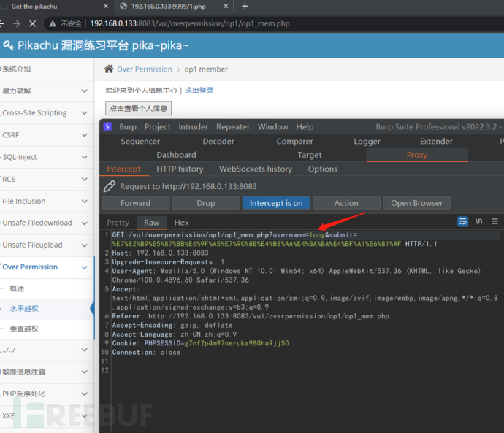
Task: Toggle the Intercept is on button
Action: tap(276, 203)
